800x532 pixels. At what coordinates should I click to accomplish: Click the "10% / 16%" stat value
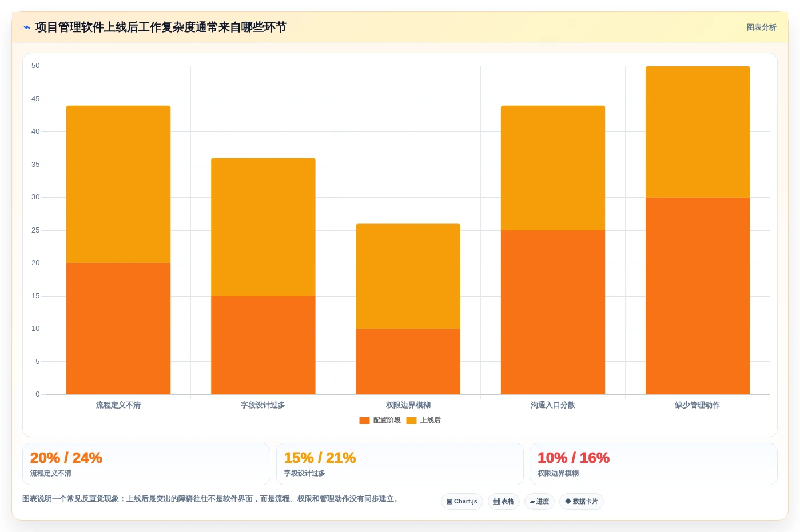[x=574, y=458]
